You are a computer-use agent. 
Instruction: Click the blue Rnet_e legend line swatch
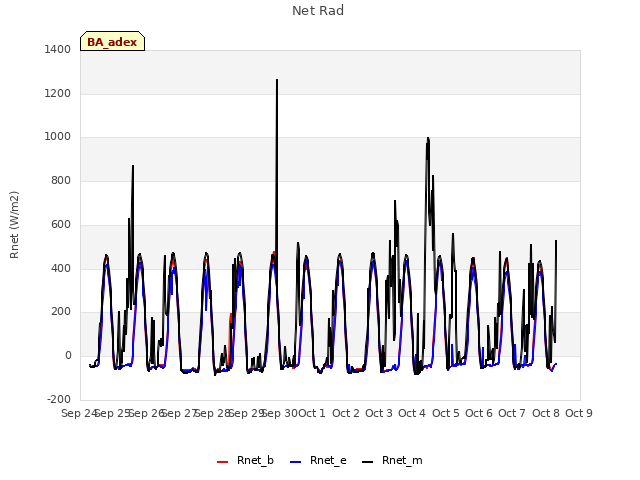[296, 462]
